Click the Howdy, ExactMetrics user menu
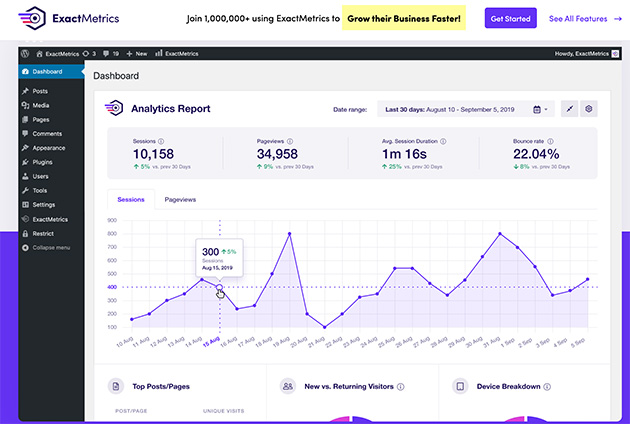This screenshot has width=630, height=424. coord(586,53)
